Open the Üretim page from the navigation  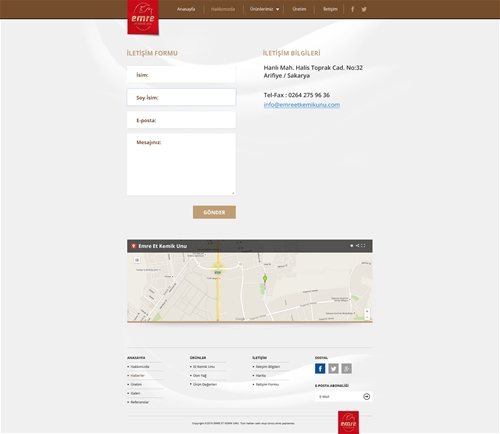(299, 9)
